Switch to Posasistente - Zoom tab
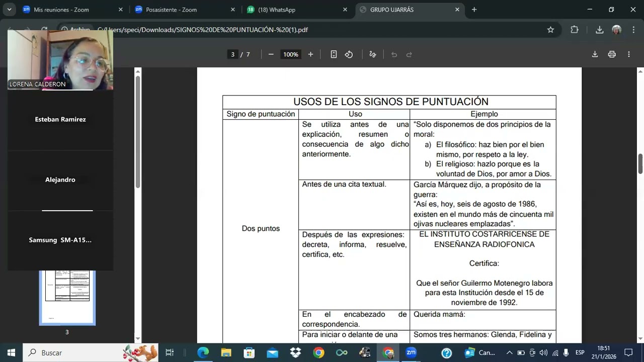The width and height of the screenshot is (644, 362). point(184,10)
